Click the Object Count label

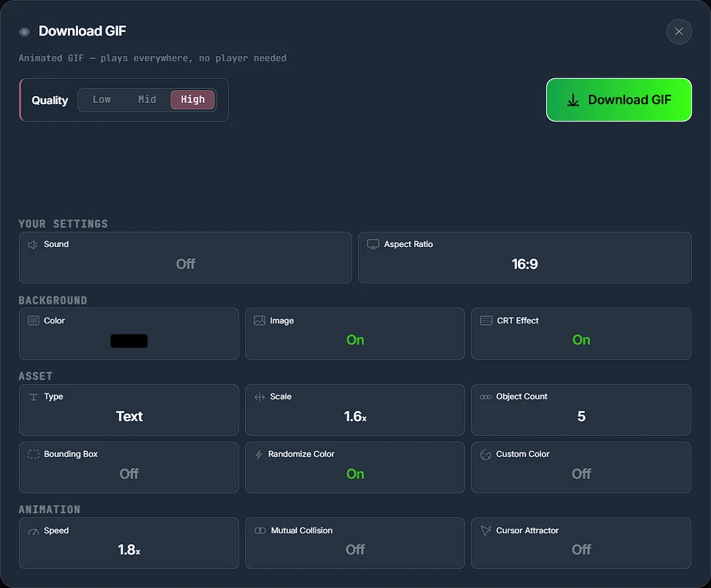521,396
